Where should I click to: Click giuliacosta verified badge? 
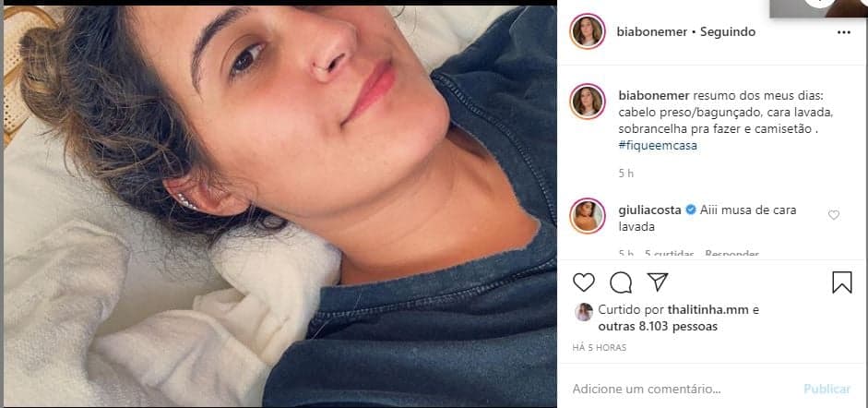[690, 210]
